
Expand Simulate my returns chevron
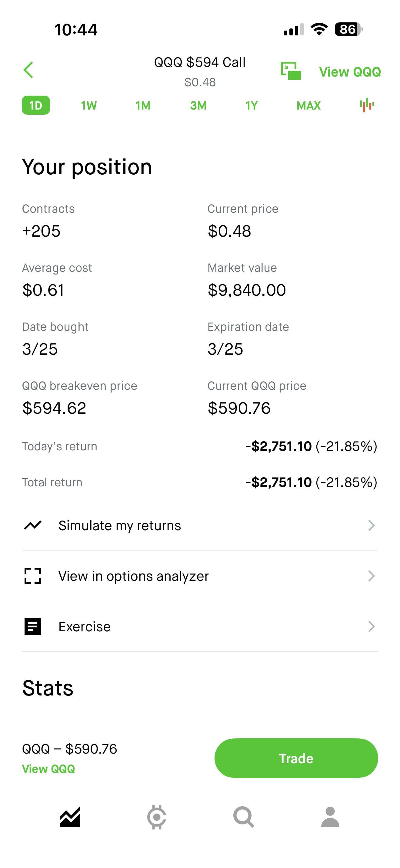point(371,525)
